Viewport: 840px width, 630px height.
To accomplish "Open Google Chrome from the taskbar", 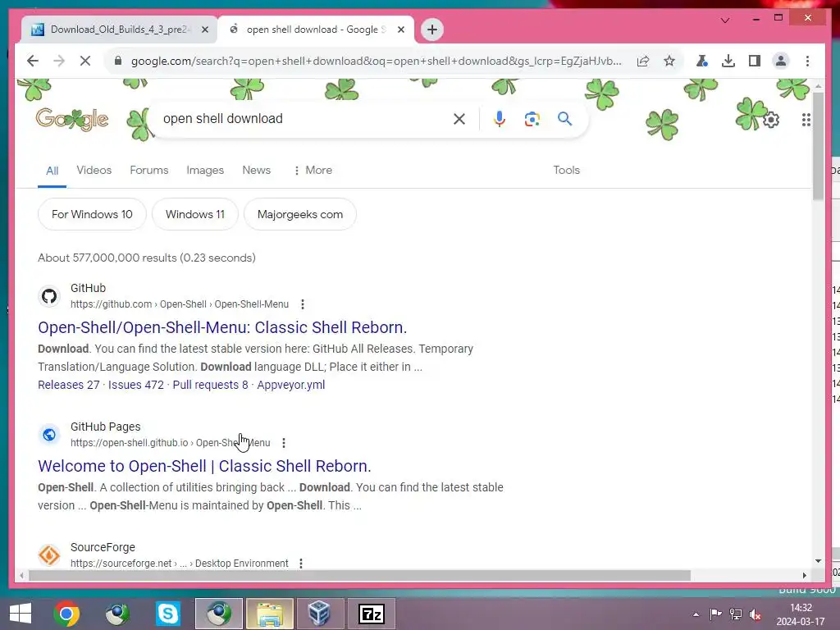I will click(x=66, y=614).
